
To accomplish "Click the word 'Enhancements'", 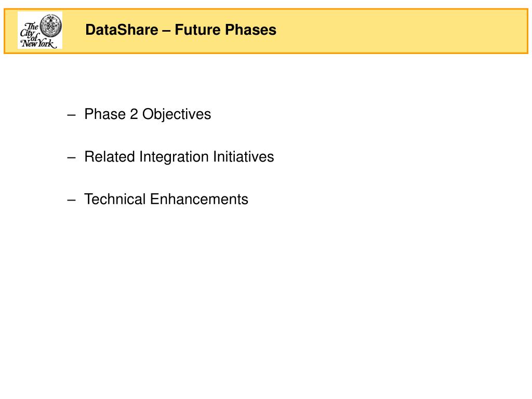I will click(x=199, y=199).
